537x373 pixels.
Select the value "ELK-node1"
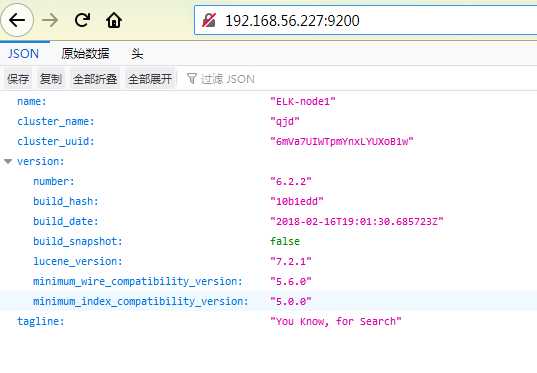point(303,101)
